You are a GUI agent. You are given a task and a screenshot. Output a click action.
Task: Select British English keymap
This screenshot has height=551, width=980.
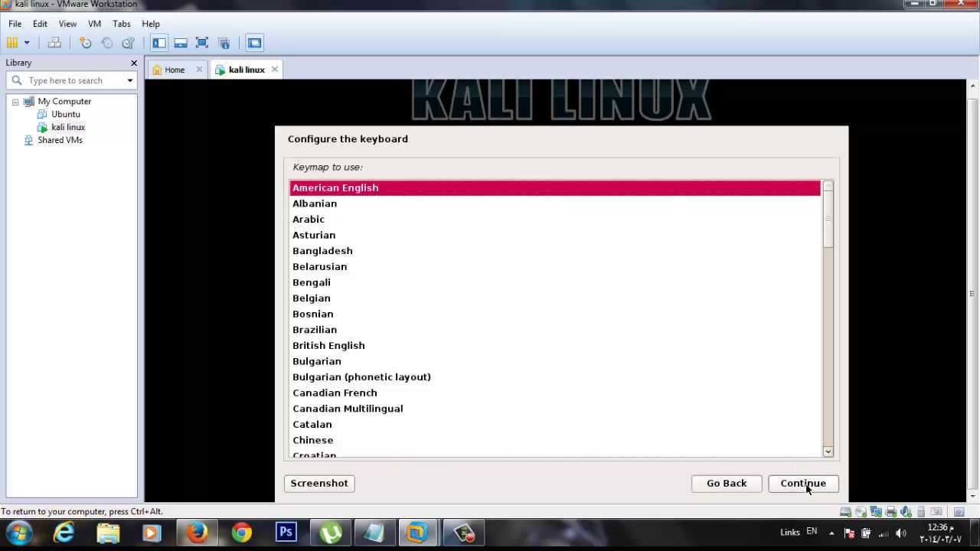coord(555,345)
